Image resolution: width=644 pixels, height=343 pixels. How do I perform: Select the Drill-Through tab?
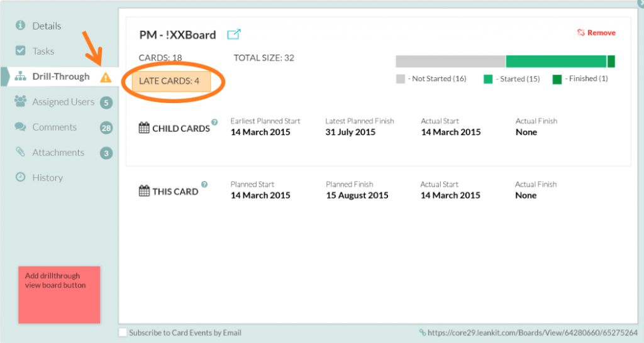pyautogui.click(x=62, y=77)
